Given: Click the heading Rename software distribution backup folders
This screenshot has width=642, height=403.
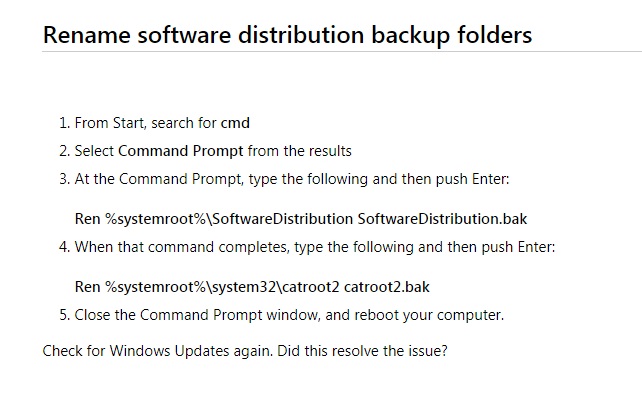Looking at the screenshot, I should point(287,34).
